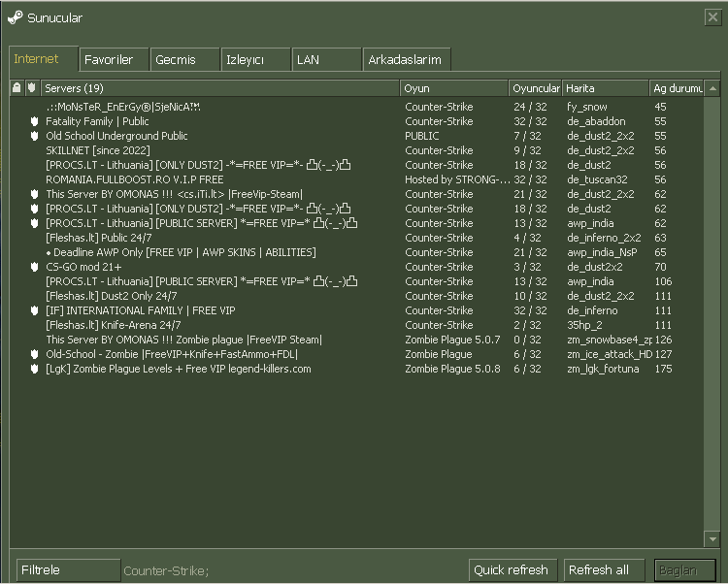Viewport: 728px width, 584px height.
Task: Click shield icon next to CS-GO mod 21+
Action: point(32,267)
